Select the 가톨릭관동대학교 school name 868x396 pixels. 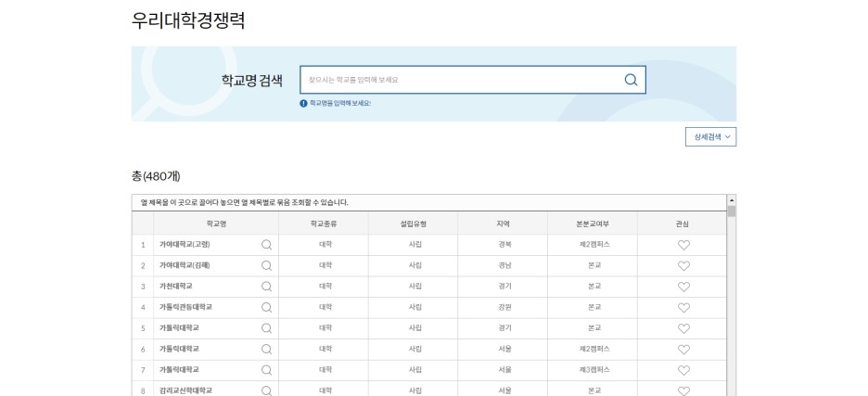pos(186,307)
